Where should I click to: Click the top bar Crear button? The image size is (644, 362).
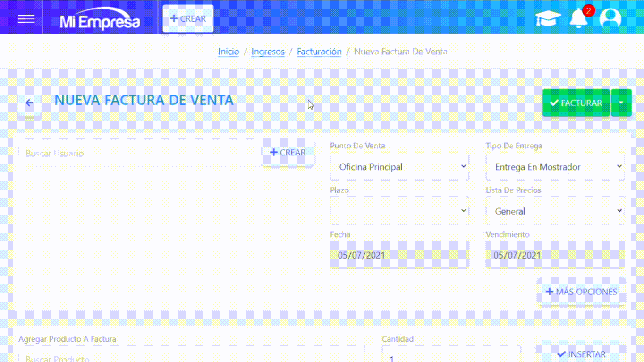188,19
